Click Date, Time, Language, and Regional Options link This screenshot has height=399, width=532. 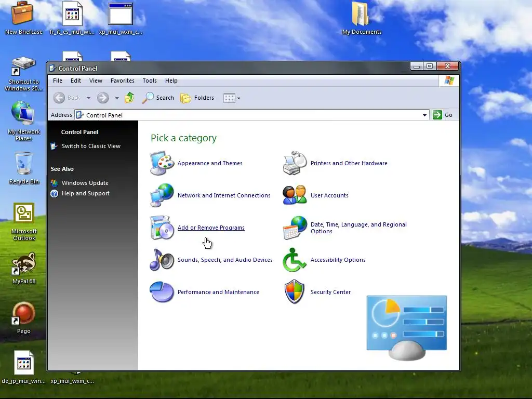[358, 228]
